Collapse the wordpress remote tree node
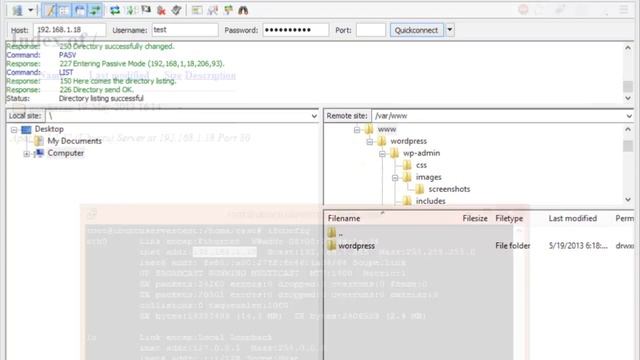The height and width of the screenshot is (360, 640). pyautogui.click(x=370, y=142)
